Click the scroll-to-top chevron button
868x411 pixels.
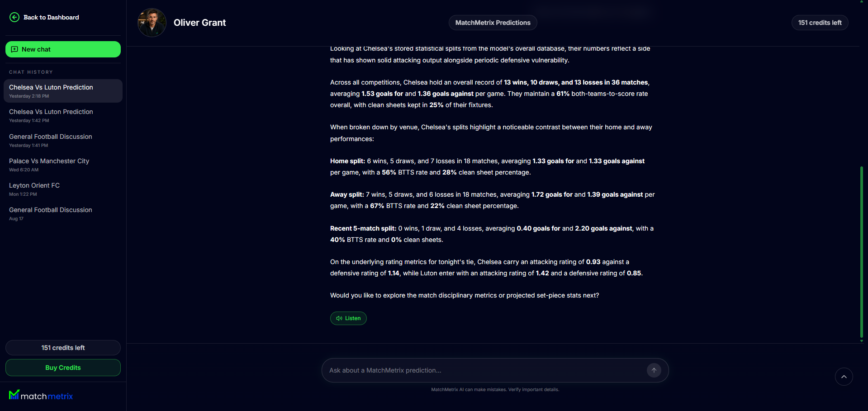844,377
